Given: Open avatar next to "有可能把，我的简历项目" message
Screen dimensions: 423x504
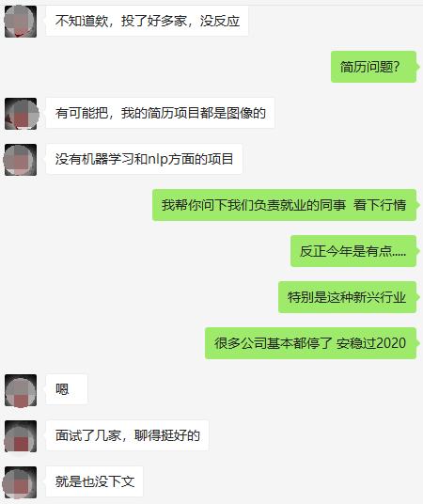Looking at the screenshot, I should pos(21,114).
